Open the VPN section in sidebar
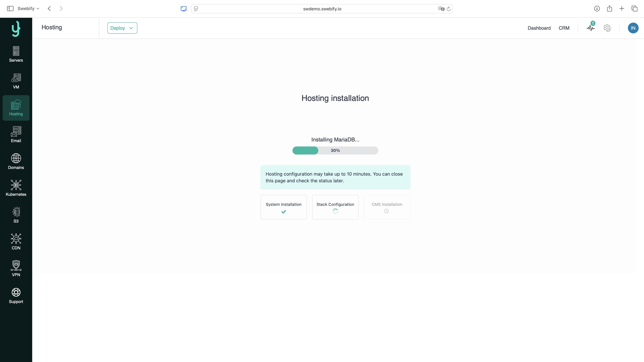Viewport: 644px width, 362px height. 16,268
